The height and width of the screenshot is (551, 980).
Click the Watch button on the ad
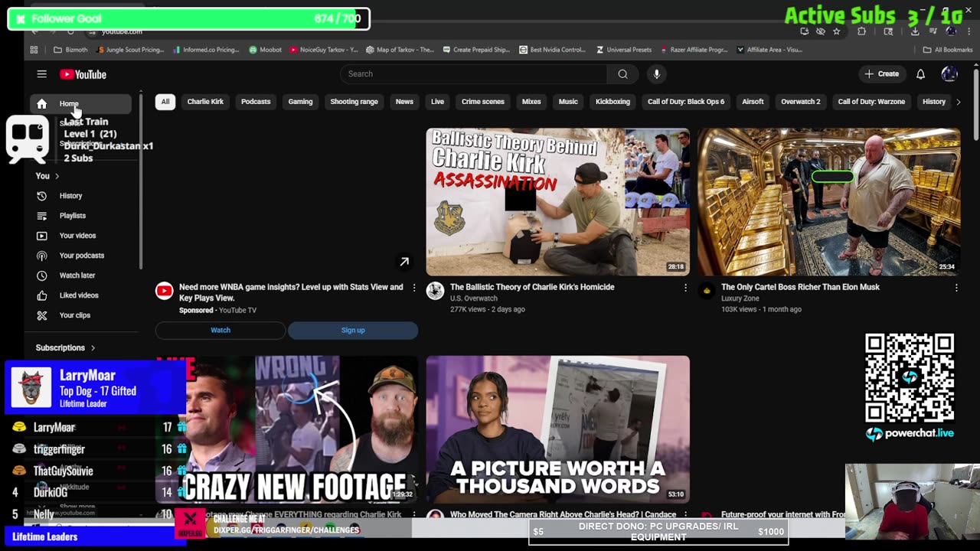coord(220,331)
